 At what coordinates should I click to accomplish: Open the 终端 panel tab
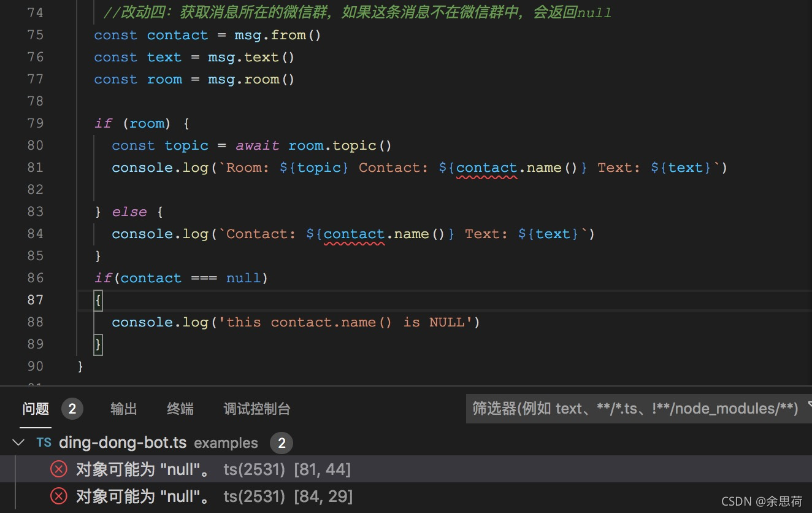[x=180, y=409]
